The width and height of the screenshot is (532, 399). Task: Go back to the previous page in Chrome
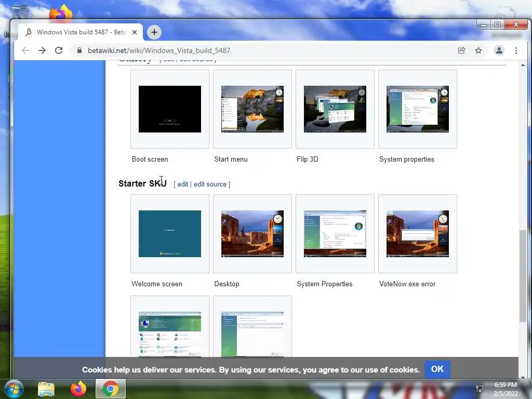point(25,50)
